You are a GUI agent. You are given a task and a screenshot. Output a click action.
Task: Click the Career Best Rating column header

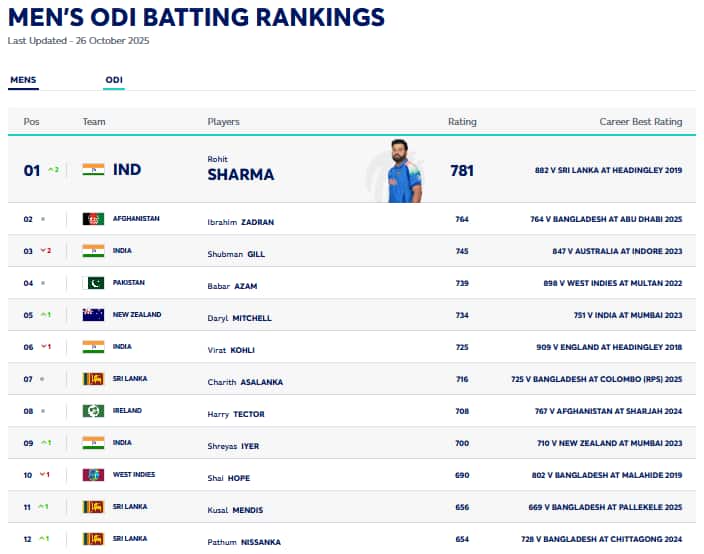[x=640, y=122]
